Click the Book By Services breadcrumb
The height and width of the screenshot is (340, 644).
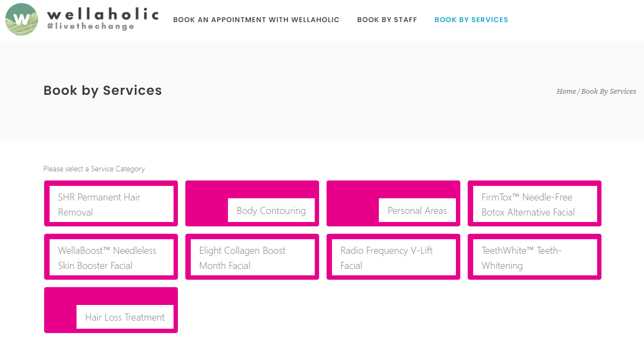pyautogui.click(x=608, y=92)
